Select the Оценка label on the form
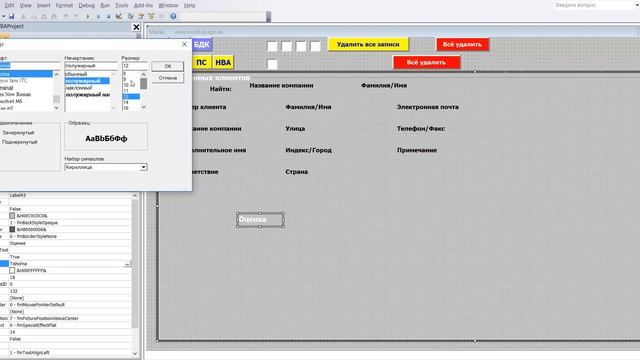 [260, 220]
